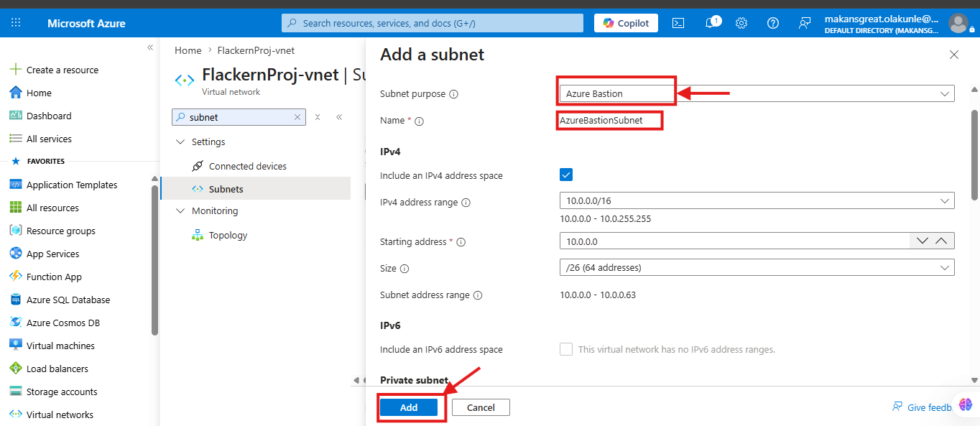
Task: Click the Subnet purpose info icon
Action: [x=454, y=94]
